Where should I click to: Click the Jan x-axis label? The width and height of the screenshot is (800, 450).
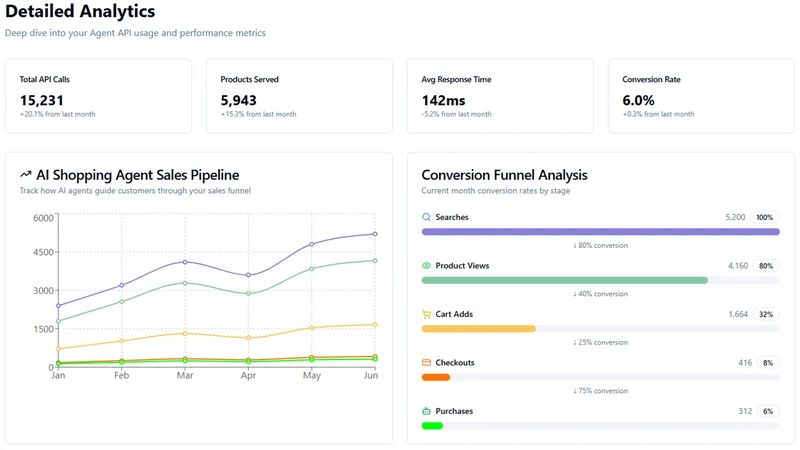58,376
